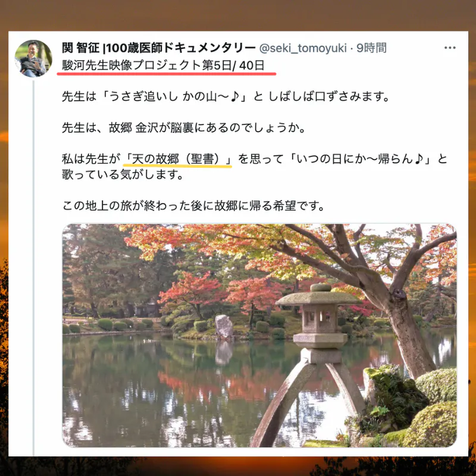The image size is (476, 476).
Task: Click the vertical thread line below the avatar
Action: (33, 268)
